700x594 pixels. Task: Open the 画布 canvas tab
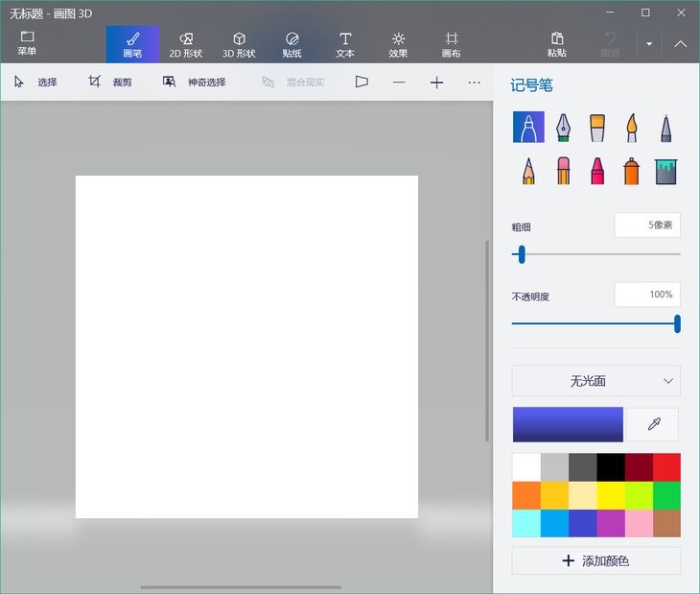[452, 44]
